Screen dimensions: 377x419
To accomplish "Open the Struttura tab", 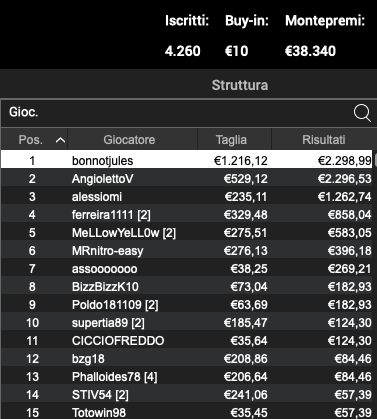I will [240, 85].
